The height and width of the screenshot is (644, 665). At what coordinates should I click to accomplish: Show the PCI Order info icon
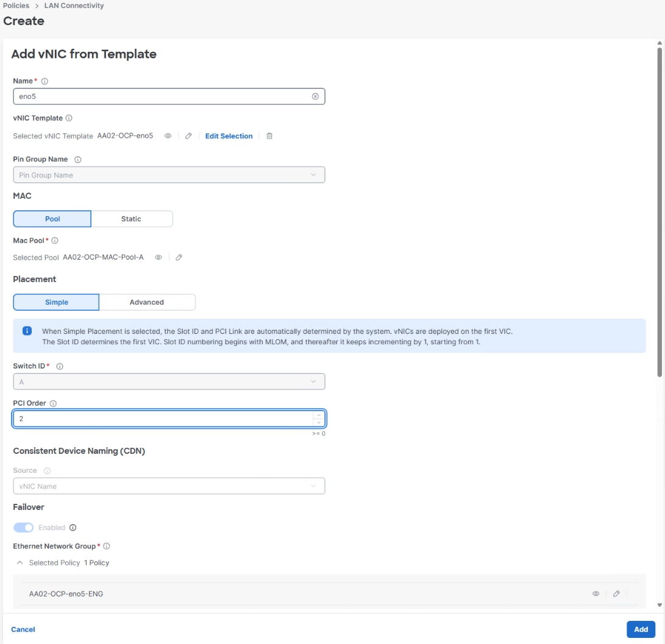point(53,403)
